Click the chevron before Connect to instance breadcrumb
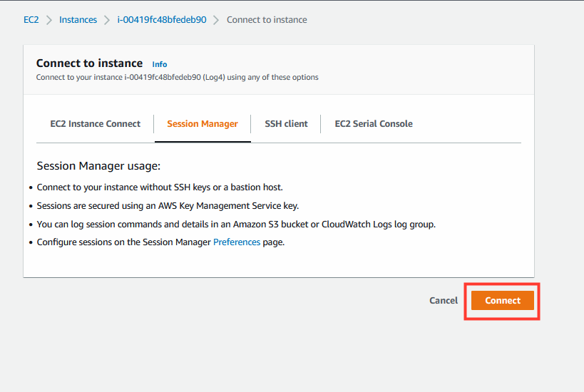 (x=216, y=20)
